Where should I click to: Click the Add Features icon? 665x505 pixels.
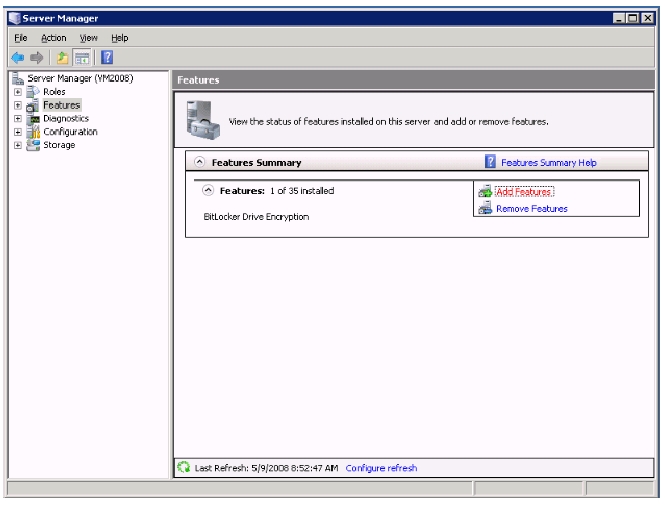485,192
